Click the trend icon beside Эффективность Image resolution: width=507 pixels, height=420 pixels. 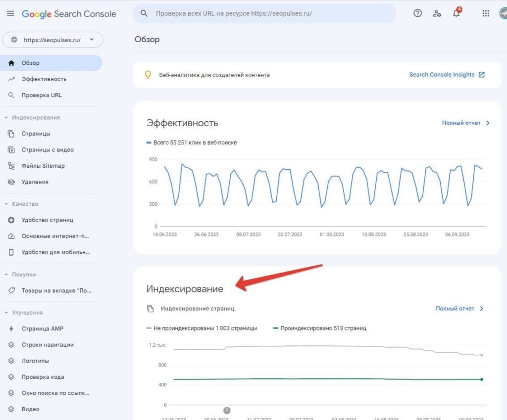[11, 79]
